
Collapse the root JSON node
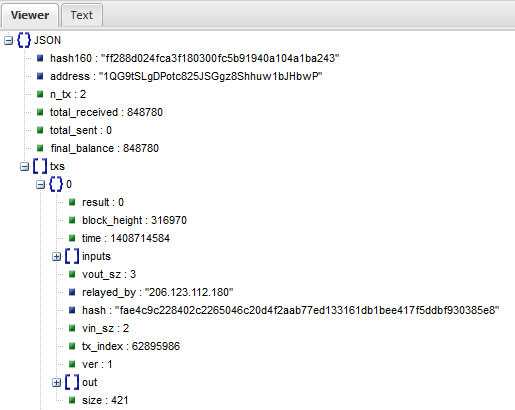tap(8, 41)
